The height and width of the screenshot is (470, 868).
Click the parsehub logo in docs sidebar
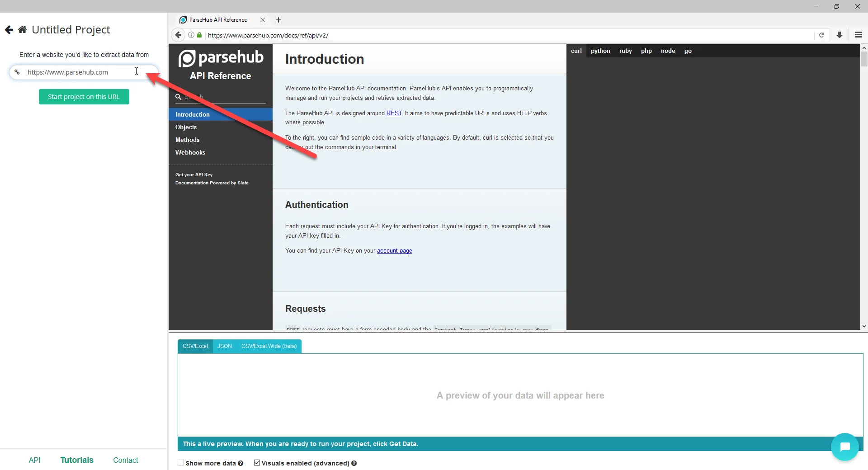221,58
